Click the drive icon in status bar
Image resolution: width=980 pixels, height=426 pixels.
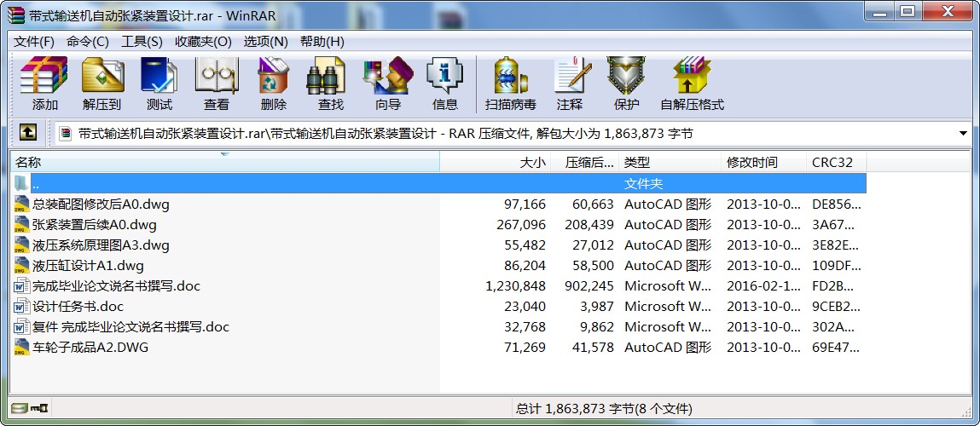[x=20, y=408]
